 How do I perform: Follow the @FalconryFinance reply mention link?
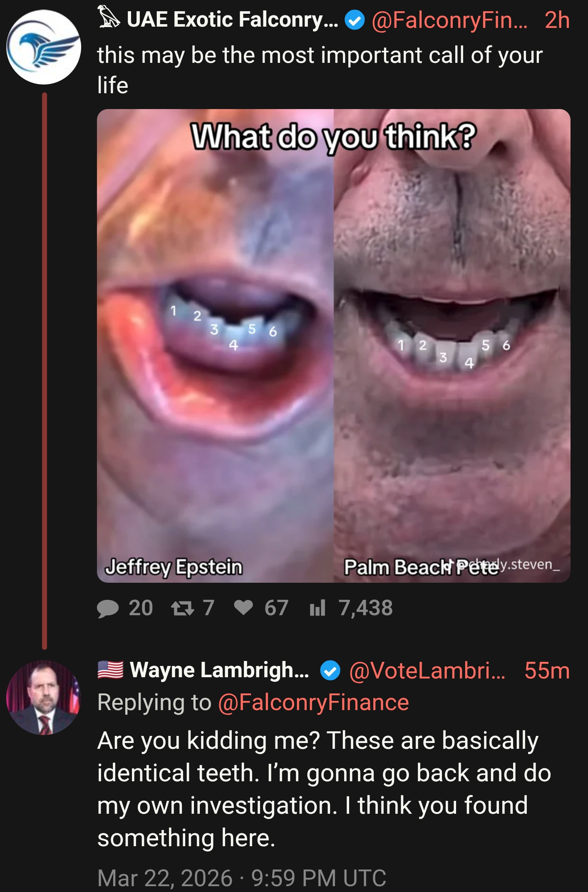coord(313,703)
